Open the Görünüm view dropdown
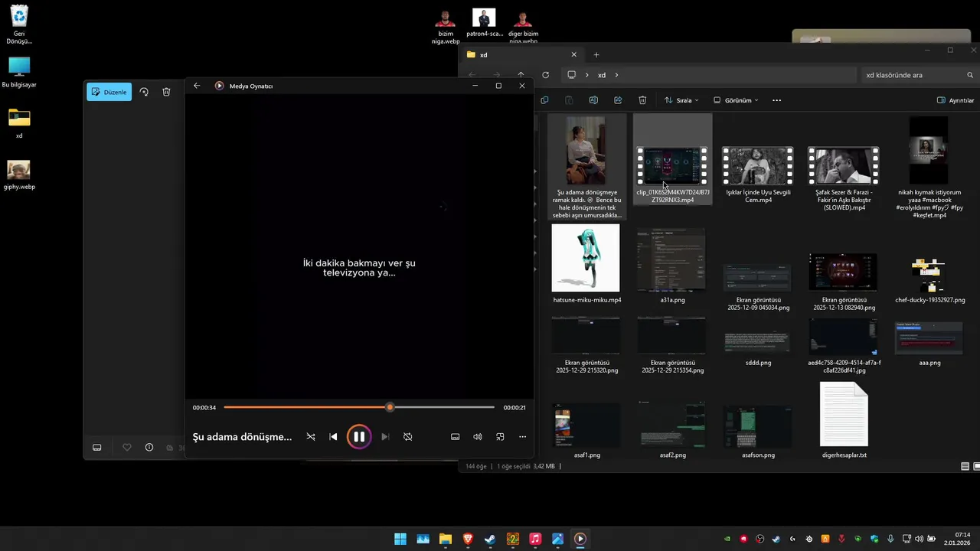The image size is (980, 551). click(x=736, y=100)
